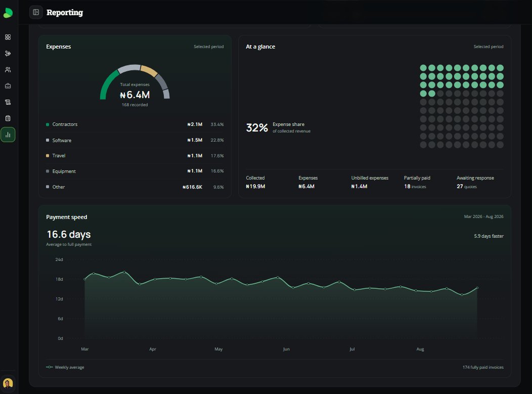532x394 pixels.
Task: Open the scroll invoices icon in sidebar
Action: click(8, 102)
